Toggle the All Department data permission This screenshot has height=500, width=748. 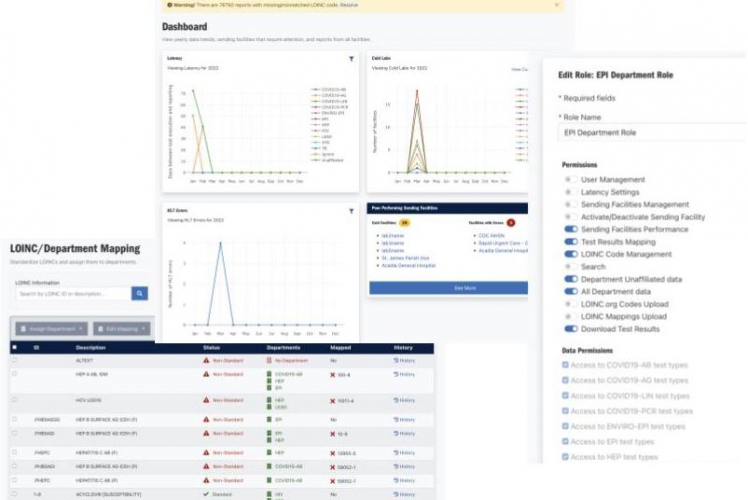click(571, 291)
